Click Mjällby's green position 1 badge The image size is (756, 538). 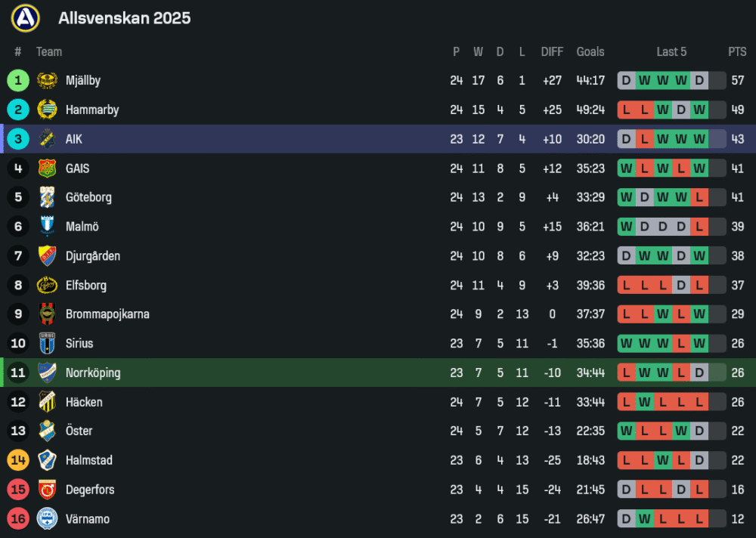(x=18, y=81)
